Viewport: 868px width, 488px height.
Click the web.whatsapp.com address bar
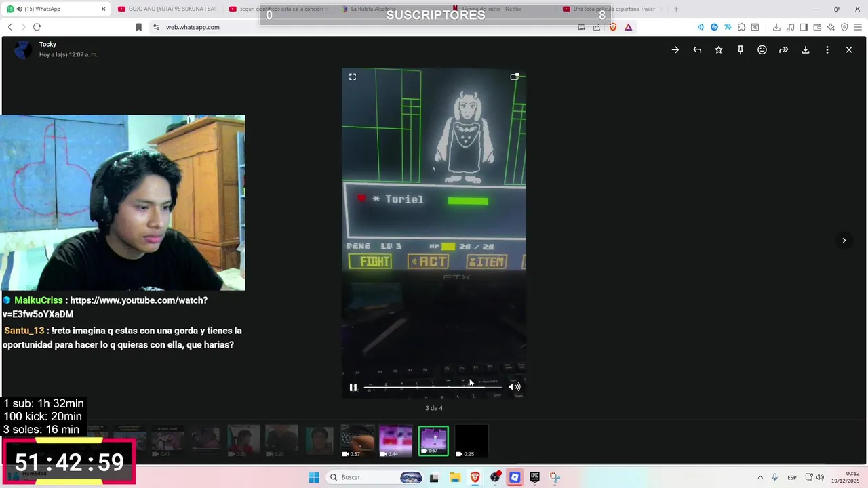[x=366, y=27]
